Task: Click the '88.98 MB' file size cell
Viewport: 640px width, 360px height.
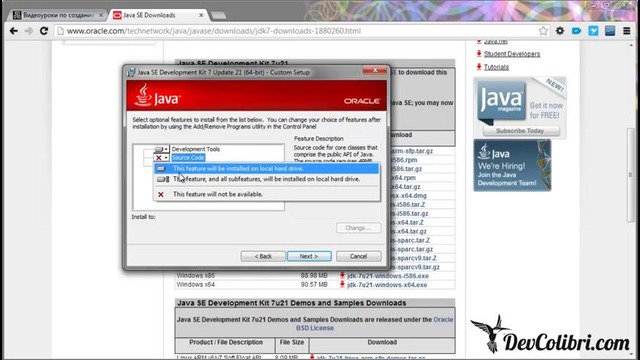Action: [314, 276]
